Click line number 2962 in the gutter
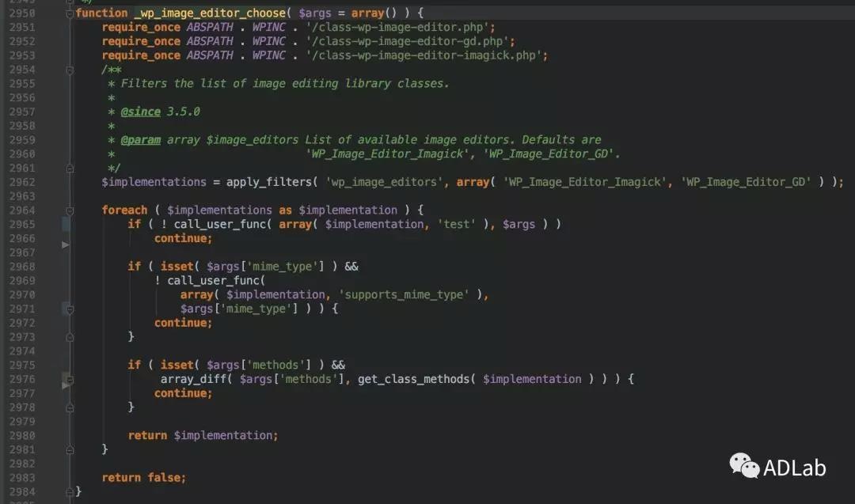 point(22,182)
